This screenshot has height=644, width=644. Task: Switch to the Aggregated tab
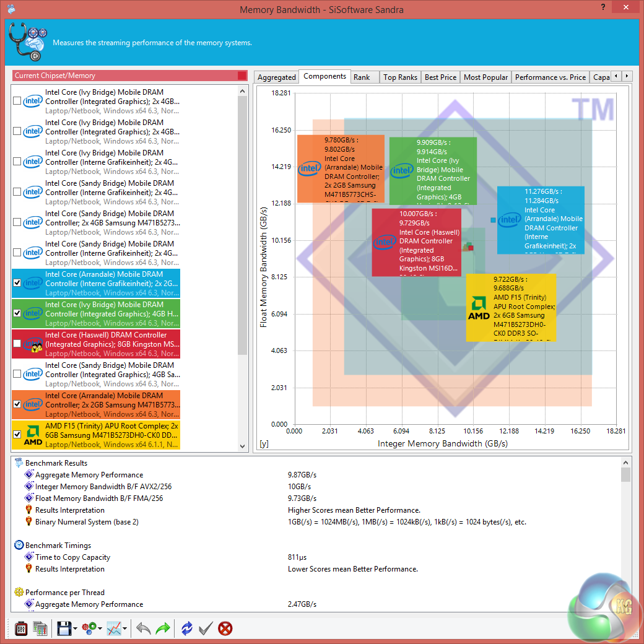pyautogui.click(x=276, y=77)
